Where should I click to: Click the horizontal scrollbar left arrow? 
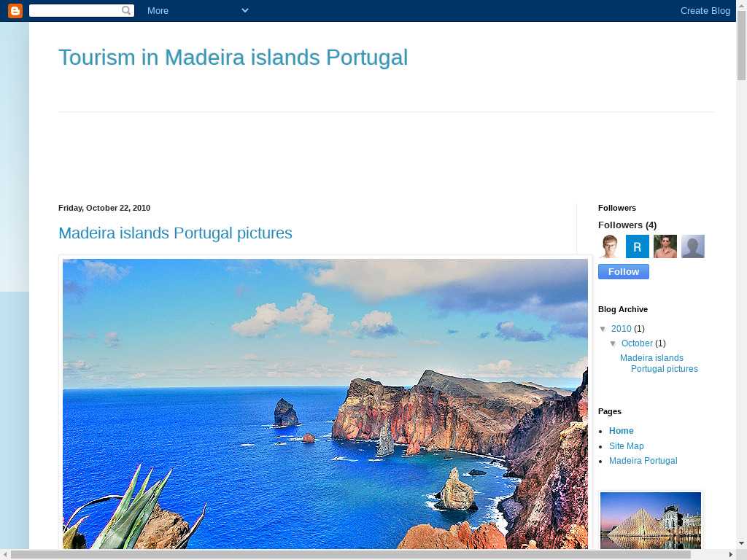pos(5,555)
